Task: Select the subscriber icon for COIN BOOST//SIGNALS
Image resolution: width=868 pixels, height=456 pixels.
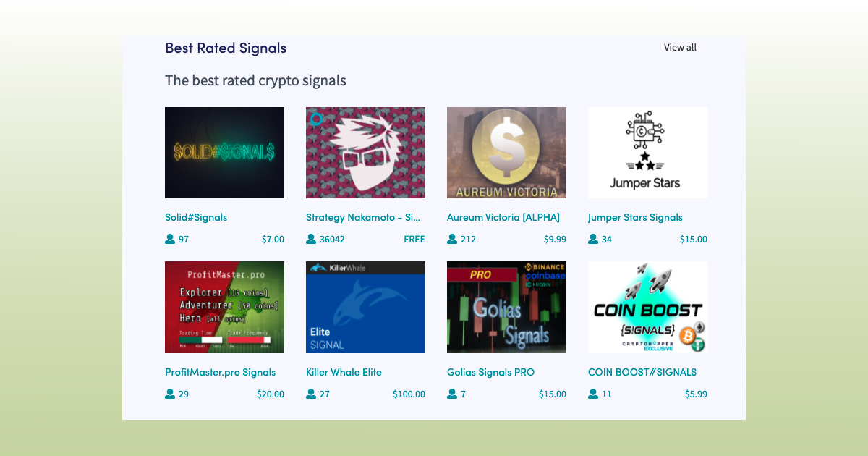Action: tap(592, 394)
